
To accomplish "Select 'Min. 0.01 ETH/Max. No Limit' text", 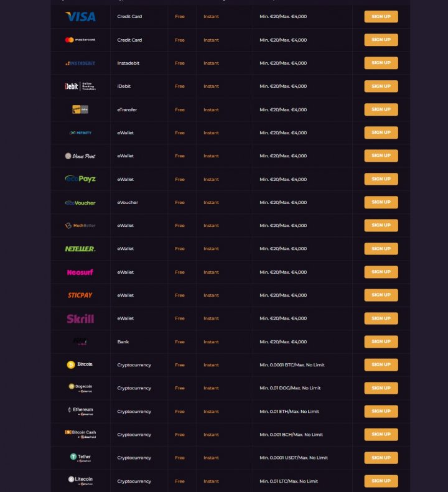I will [x=289, y=411].
